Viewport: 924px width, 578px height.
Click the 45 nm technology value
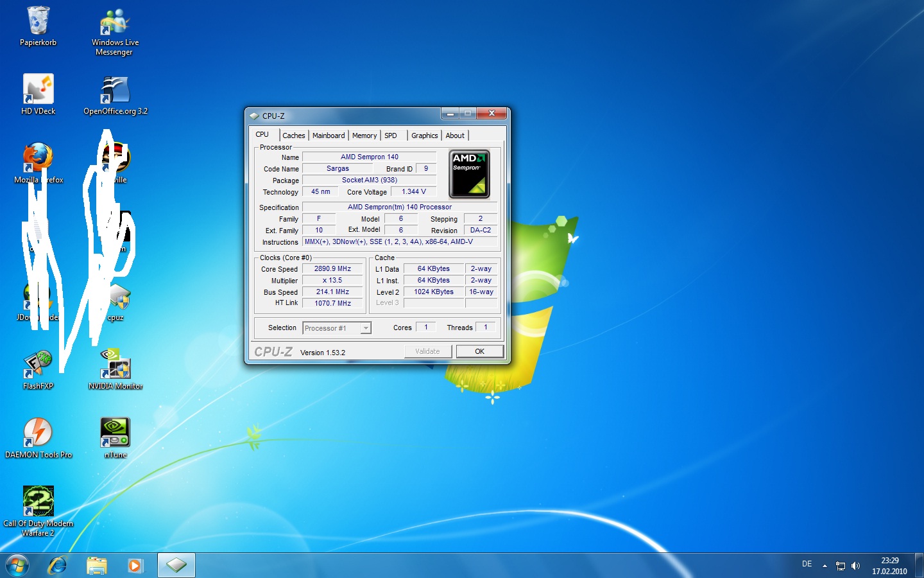coord(320,191)
